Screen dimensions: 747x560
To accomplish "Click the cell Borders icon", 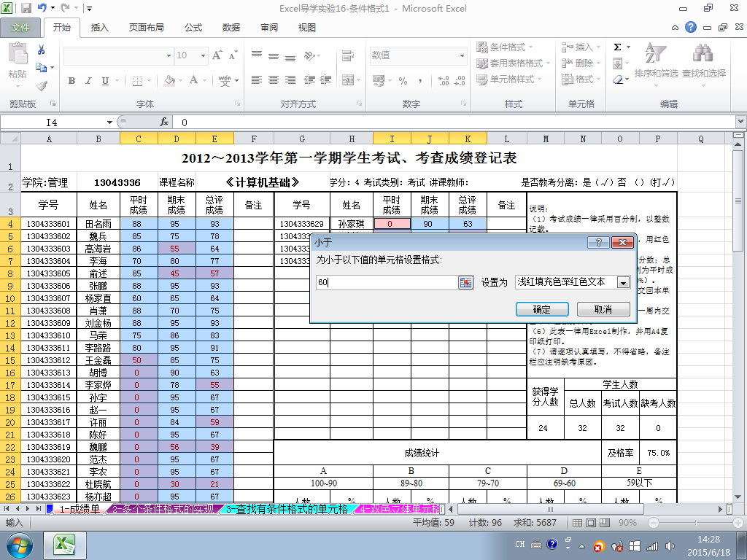I will [137, 80].
